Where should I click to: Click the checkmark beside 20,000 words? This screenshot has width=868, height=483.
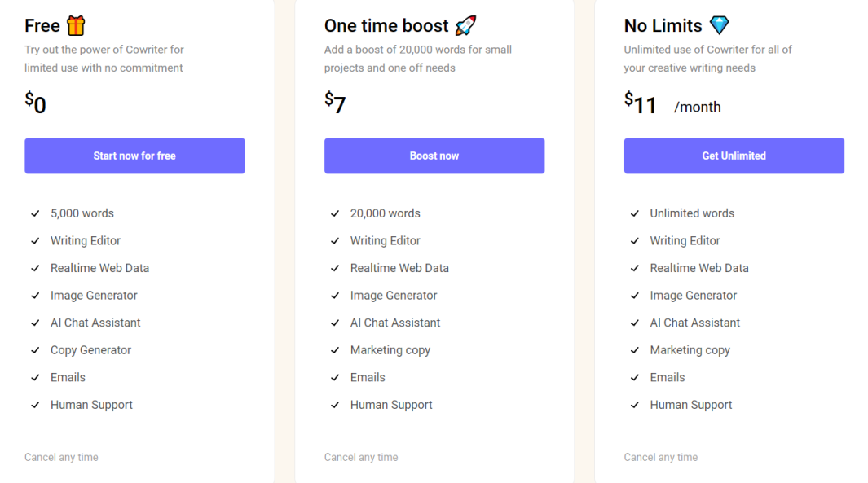(335, 213)
